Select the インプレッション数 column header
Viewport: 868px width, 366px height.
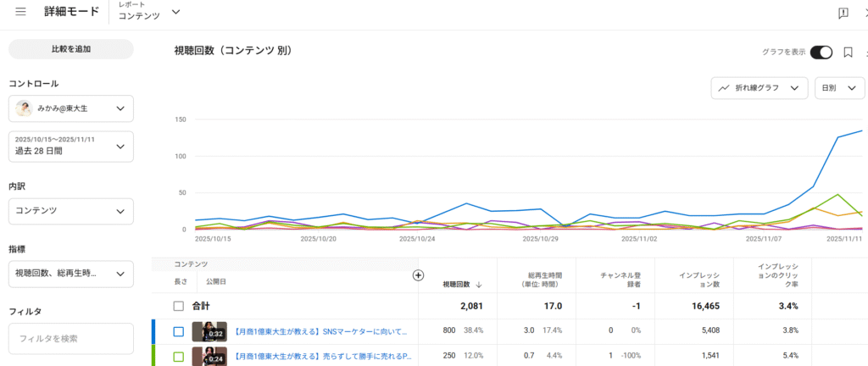pyautogui.click(x=699, y=280)
